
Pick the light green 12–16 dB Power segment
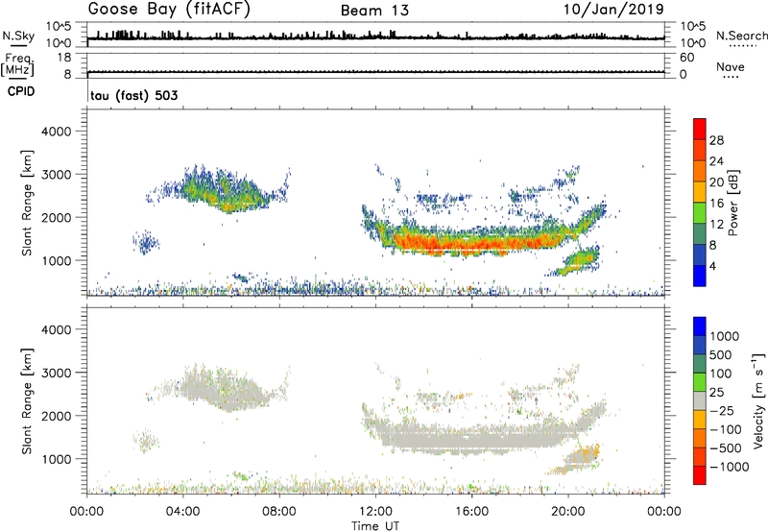point(700,213)
